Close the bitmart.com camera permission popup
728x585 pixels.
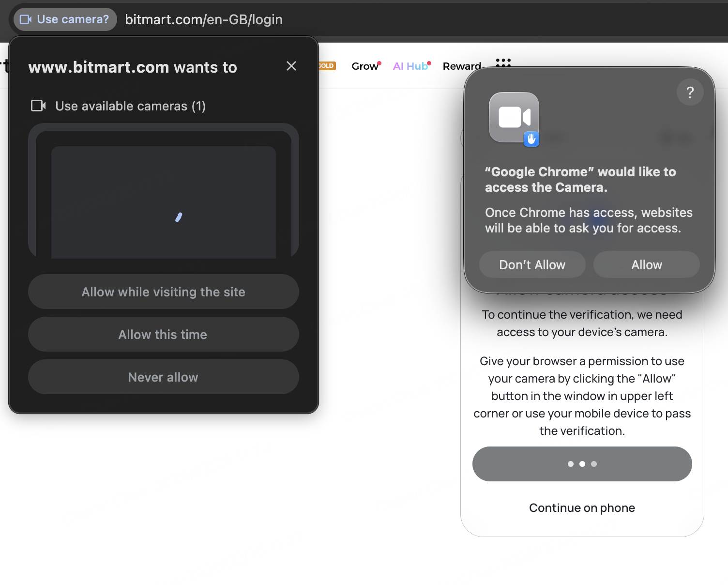click(x=291, y=66)
